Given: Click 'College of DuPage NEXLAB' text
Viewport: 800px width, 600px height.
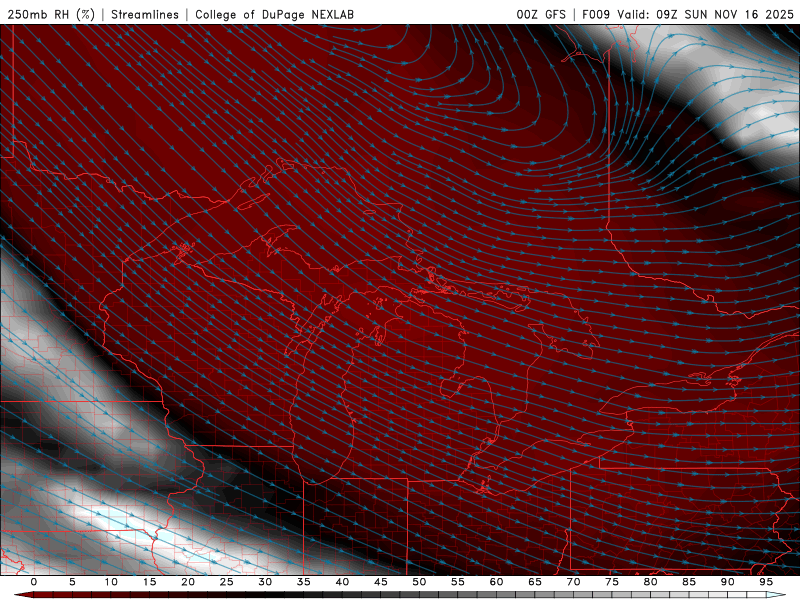Looking at the screenshot, I should point(274,14).
